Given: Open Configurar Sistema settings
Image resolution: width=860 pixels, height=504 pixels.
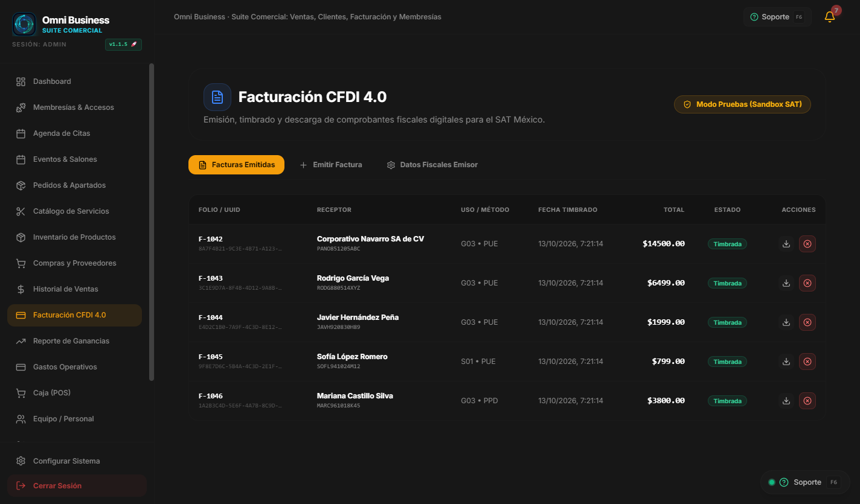Looking at the screenshot, I should [x=77, y=461].
